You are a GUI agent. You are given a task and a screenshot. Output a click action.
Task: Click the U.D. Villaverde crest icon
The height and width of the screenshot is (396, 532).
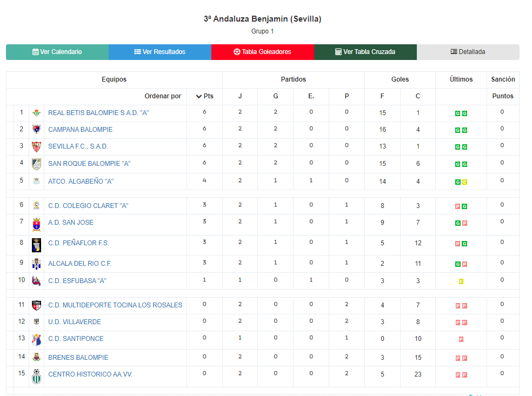36,321
